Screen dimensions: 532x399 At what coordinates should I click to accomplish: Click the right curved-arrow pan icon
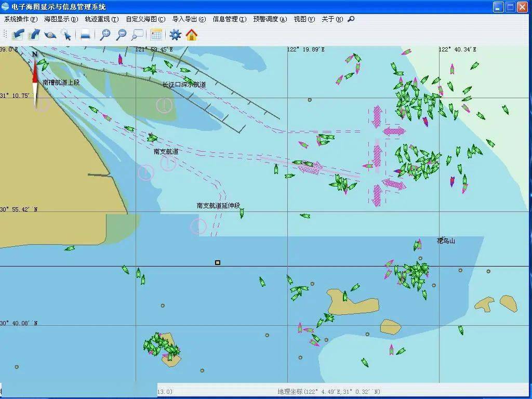[x=34, y=35]
